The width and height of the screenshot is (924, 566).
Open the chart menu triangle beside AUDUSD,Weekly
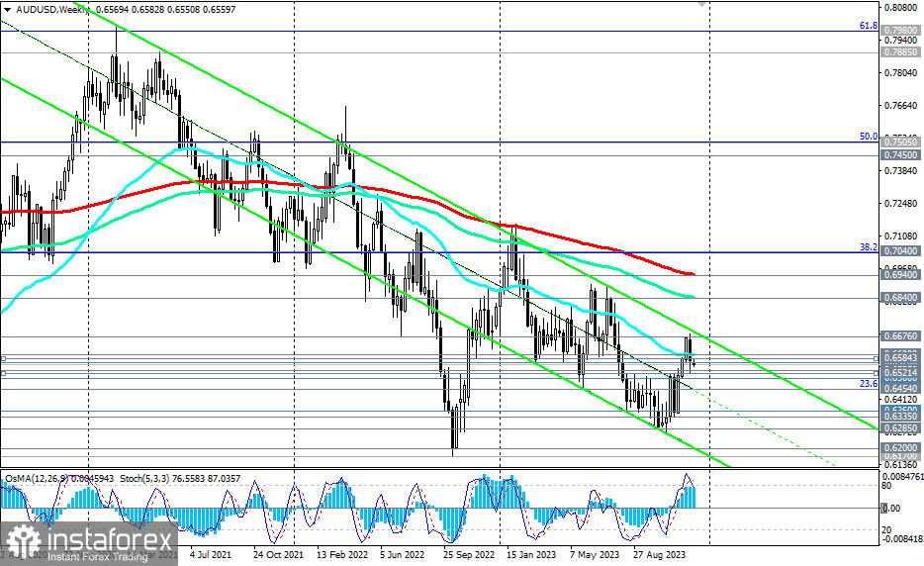pyautogui.click(x=7, y=10)
